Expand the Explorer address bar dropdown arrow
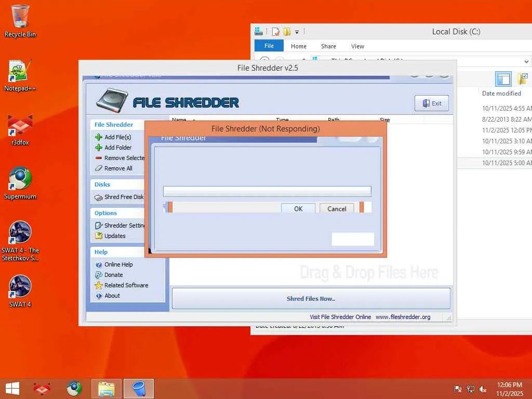This screenshot has width=532, height=399. pyautogui.click(x=526, y=61)
